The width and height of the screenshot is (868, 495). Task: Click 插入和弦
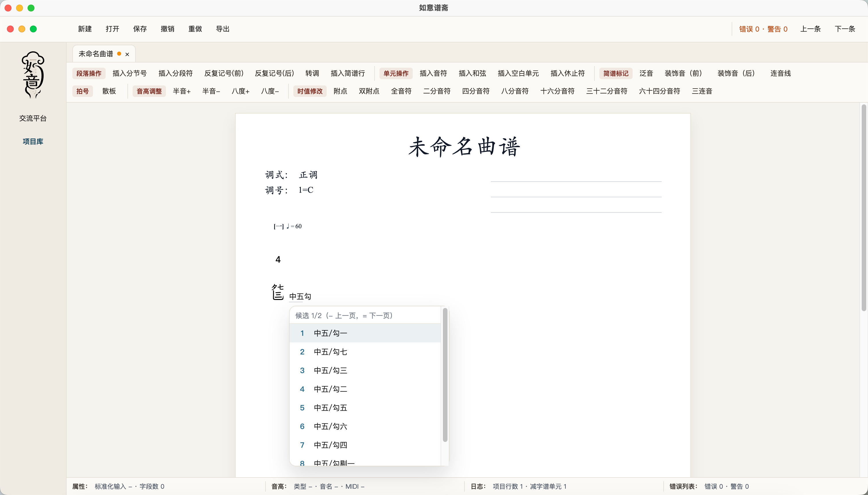click(x=472, y=73)
